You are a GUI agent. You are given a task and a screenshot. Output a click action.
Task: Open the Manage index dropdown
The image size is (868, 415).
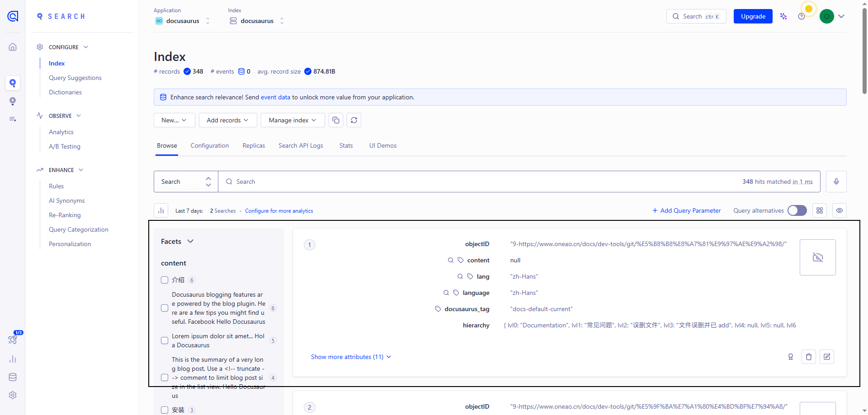pos(292,120)
